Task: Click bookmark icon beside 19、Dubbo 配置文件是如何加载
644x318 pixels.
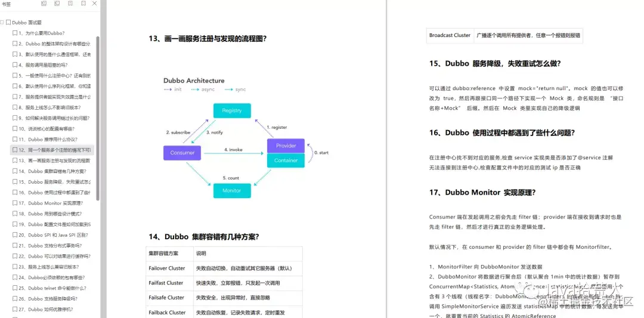Action: pos(15,224)
